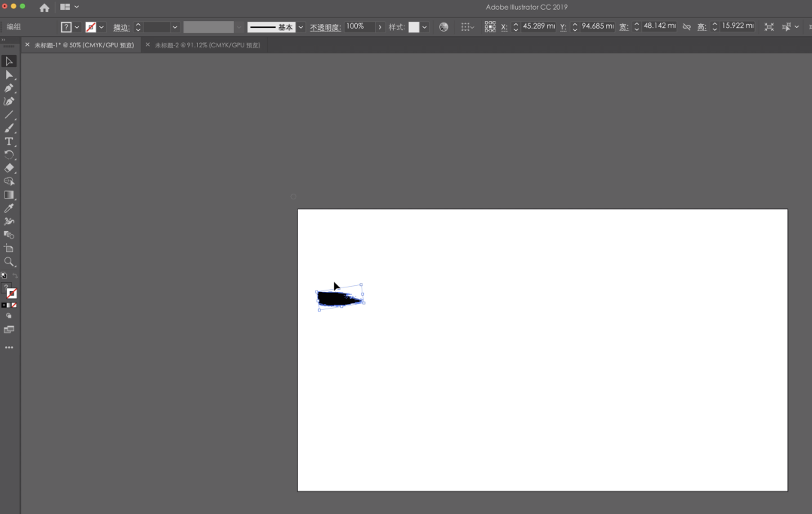Expand the 基本 brush definition dropdown
This screenshot has width=812, height=514.
point(301,27)
